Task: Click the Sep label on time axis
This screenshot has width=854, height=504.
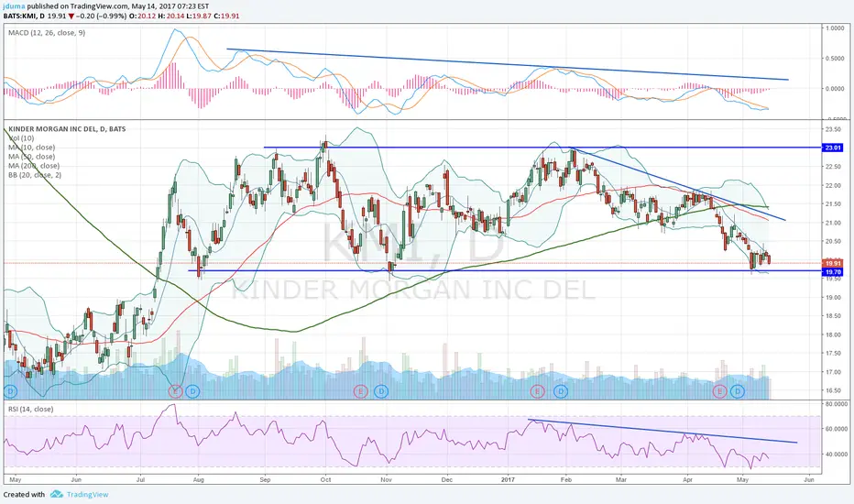Action: [x=265, y=480]
